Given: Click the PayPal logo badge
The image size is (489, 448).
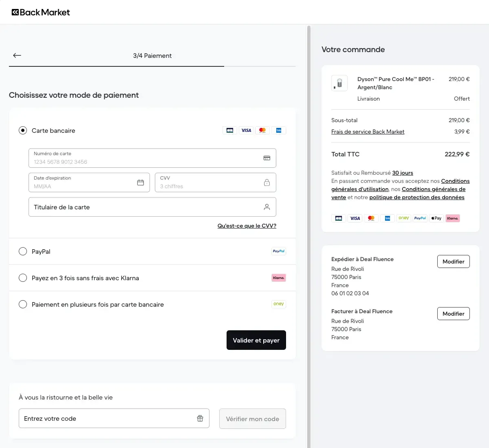Looking at the screenshot, I should click(x=278, y=251).
